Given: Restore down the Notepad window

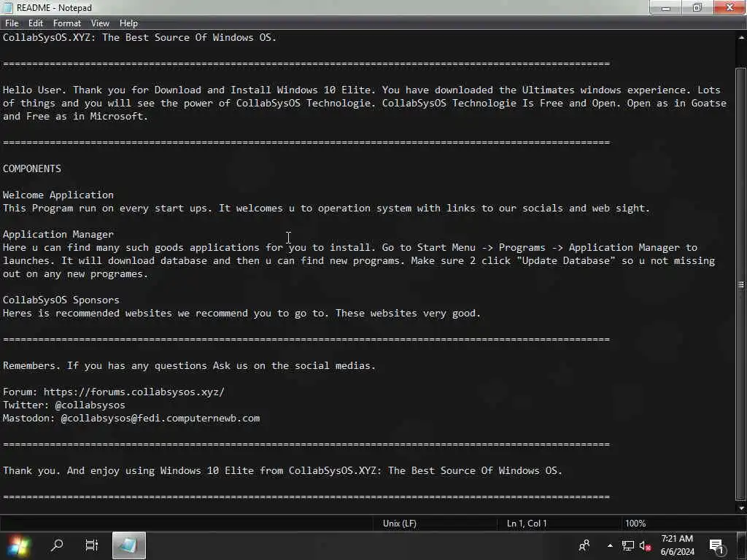Looking at the screenshot, I should [697, 7].
